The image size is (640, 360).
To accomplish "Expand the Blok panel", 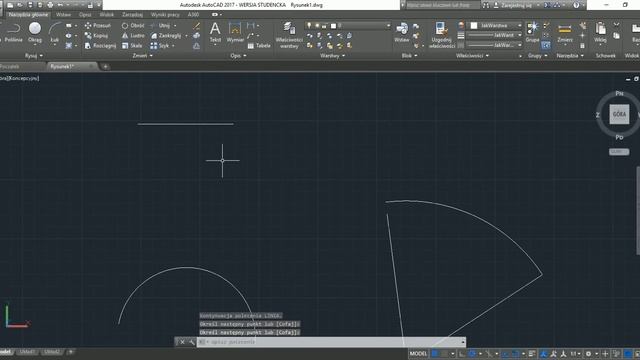I will tap(409, 56).
